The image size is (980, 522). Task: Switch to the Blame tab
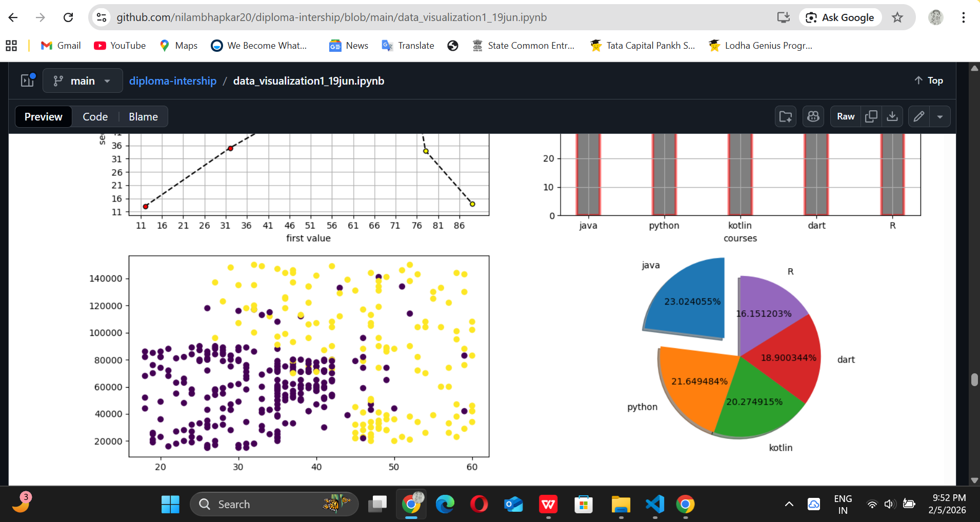143,116
